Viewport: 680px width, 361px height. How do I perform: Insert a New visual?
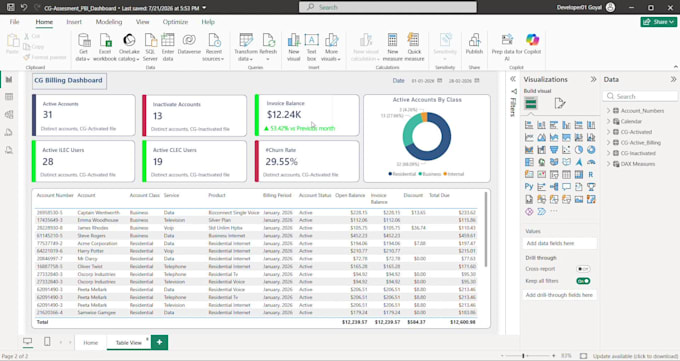click(x=294, y=47)
